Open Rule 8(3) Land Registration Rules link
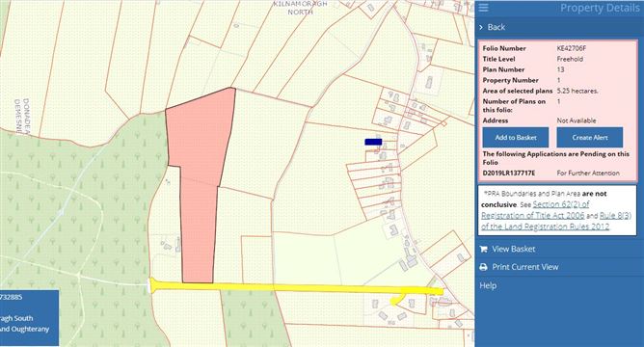The image size is (644, 347). pyautogui.click(x=556, y=221)
